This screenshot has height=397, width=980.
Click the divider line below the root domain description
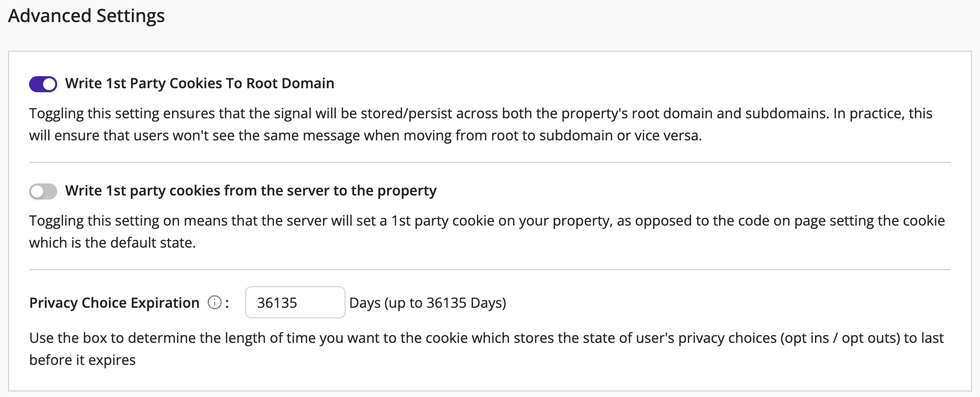tap(490, 162)
